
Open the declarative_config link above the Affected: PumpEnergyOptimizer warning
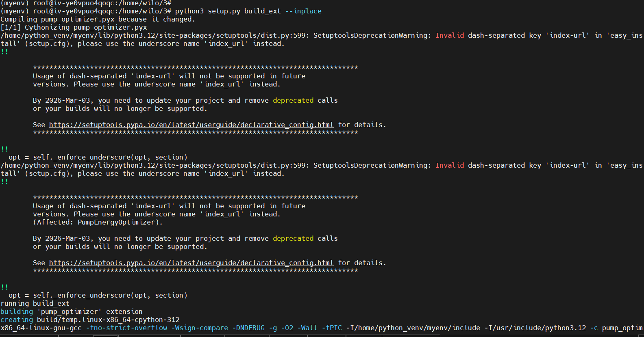(x=191, y=125)
